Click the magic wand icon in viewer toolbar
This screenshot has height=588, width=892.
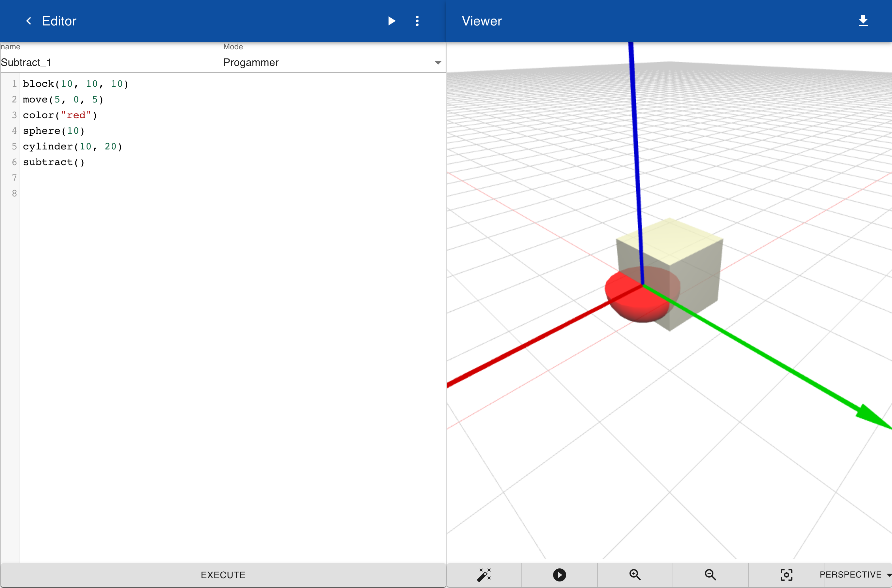[484, 575]
